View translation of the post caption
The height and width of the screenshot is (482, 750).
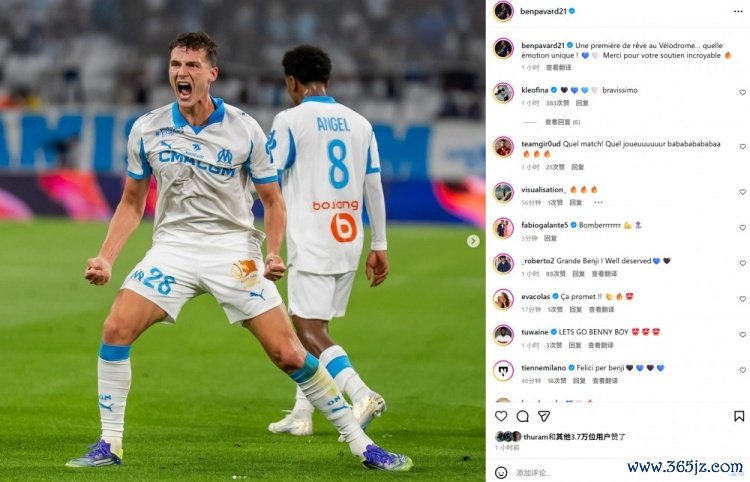[x=559, y=67]
